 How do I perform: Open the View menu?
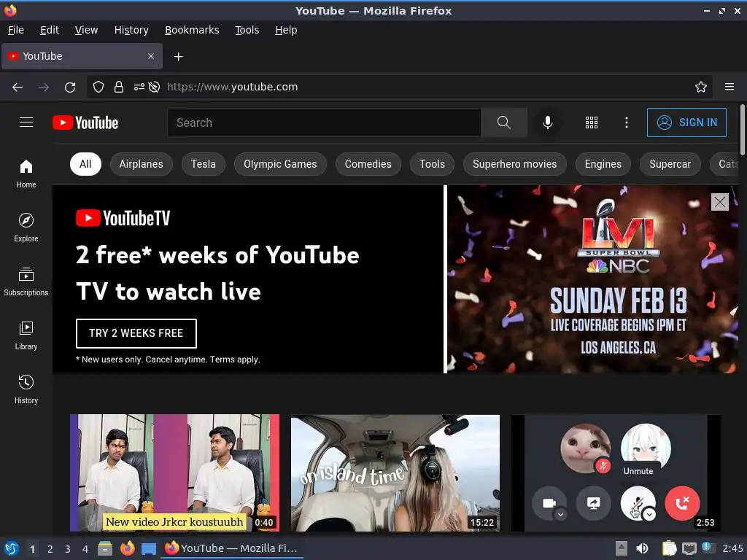(86, 30)
